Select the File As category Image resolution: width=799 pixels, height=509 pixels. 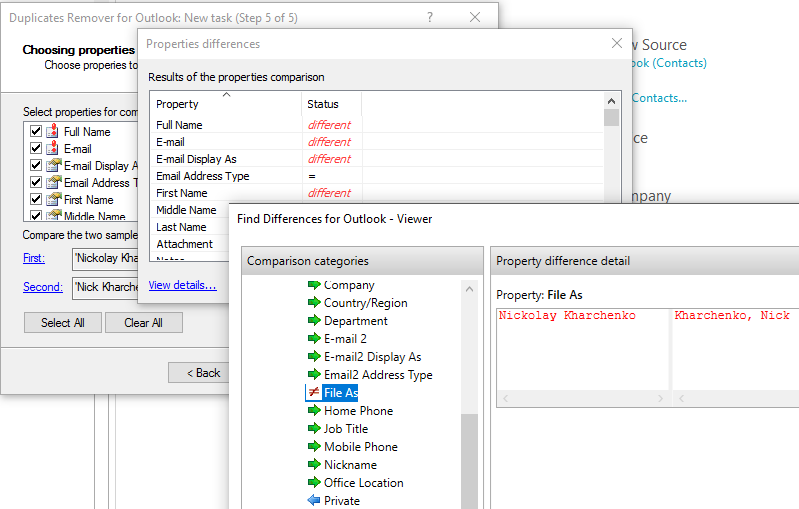pos(341,393)
